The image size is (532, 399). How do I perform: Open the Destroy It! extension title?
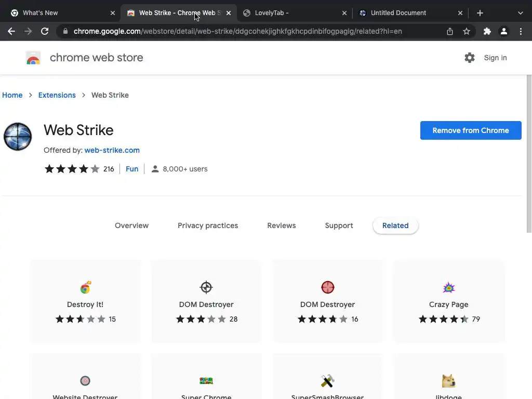85,304
